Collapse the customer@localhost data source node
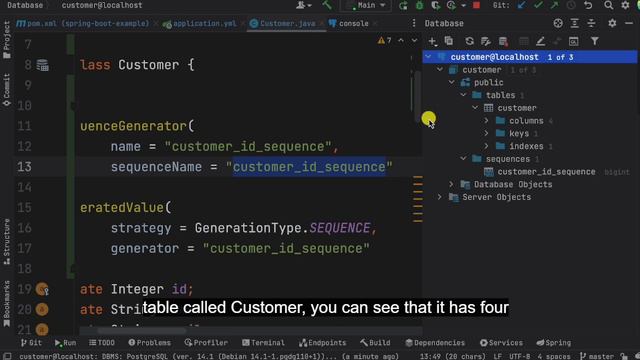The height and width of the screenshot is (360, 640). 428,57
